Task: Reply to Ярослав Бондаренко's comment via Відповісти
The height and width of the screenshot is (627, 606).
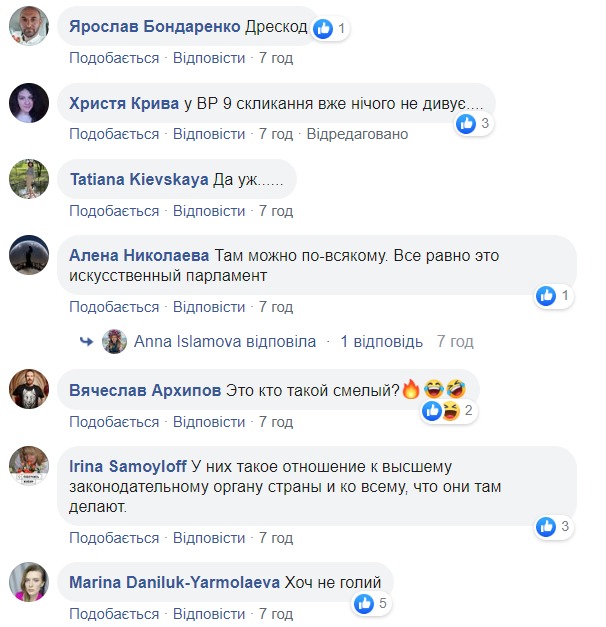Action: click(209, 58)
